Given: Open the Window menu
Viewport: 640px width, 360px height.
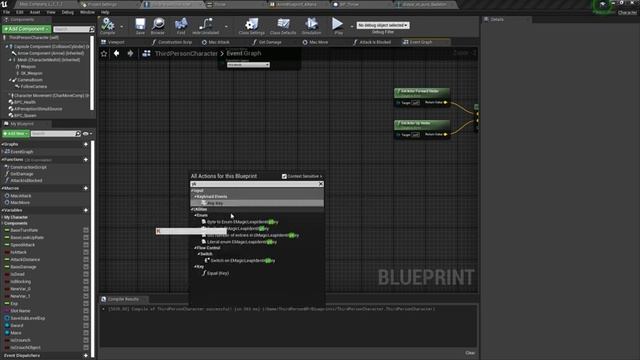Looking at the screenshot, I should point(87,12).
